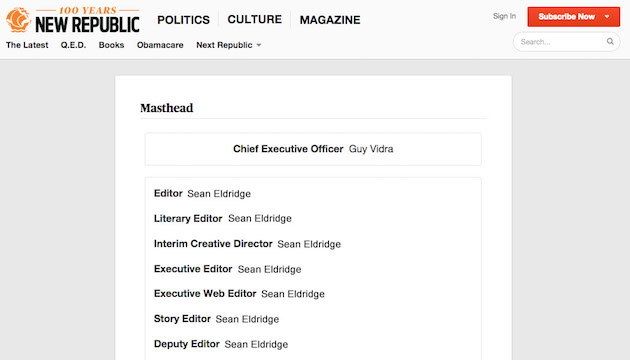This screenshot has height=360, width=630.
Task: Click the Literary Editor title
Action: [188, 219]
